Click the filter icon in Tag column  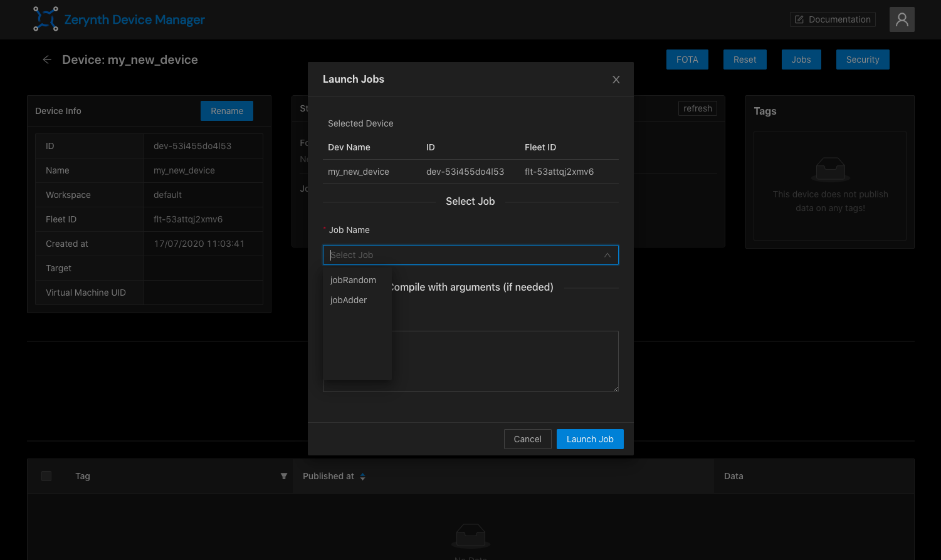(x=284, y=476)
